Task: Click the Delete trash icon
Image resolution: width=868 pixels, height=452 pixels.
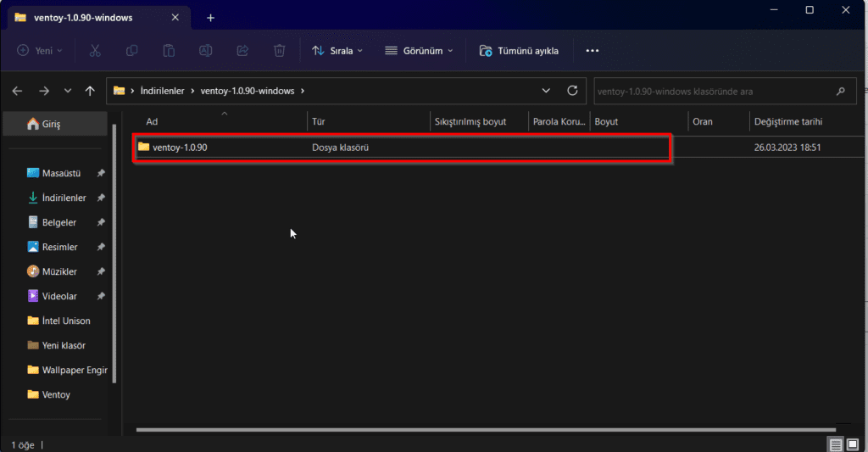Action: (x=279, y=51)
